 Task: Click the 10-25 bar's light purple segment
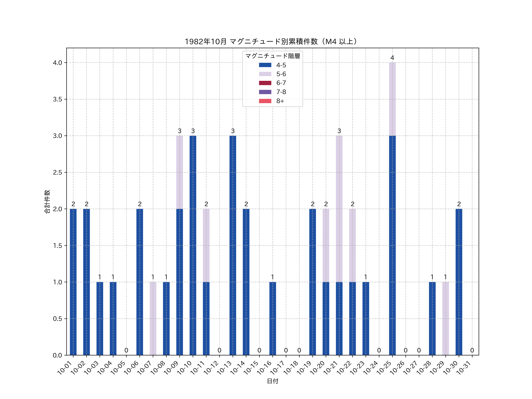pyautogui.click(x=392, y=99)
